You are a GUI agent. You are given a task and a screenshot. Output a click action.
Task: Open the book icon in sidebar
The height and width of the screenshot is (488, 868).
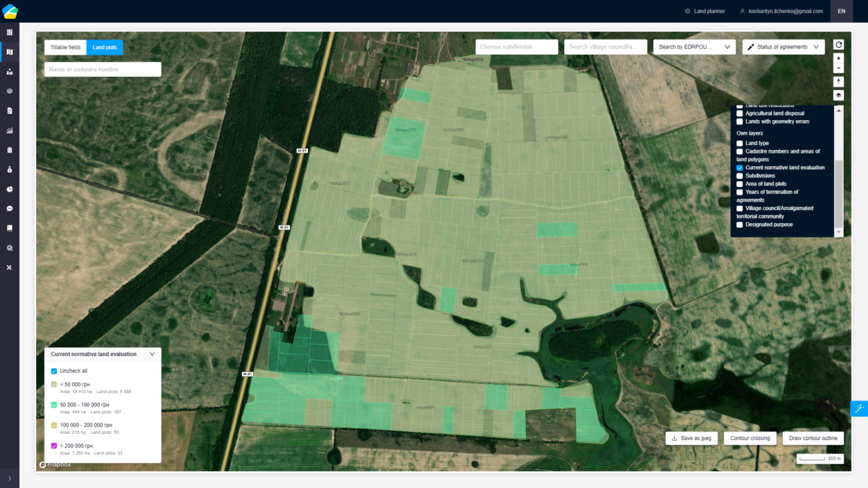[x=10, y=228]
